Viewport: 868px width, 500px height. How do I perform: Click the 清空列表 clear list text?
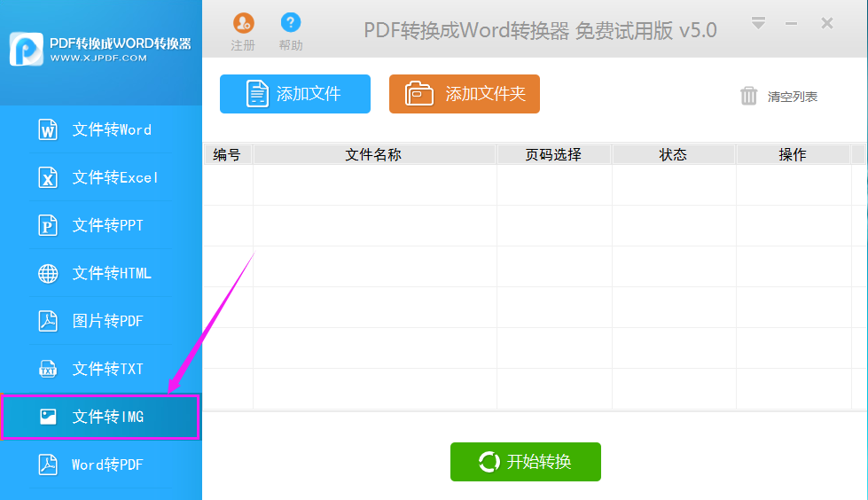[x=792, y=97]
